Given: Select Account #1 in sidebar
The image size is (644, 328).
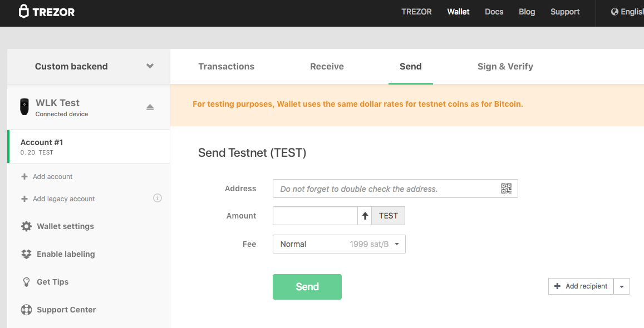Looking at the screenshot, I should click(89, 147).
